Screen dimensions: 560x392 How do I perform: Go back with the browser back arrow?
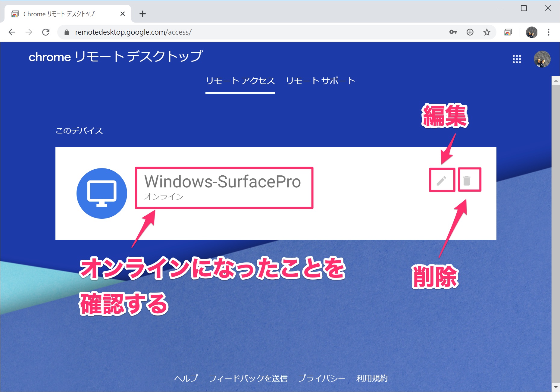12,32
